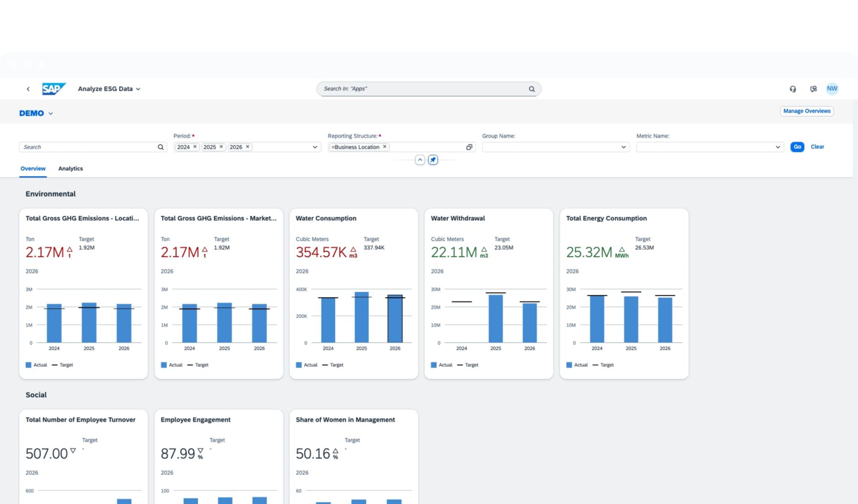This screenshot has width=858, height=504.
Task: Click the Manage Overviews button
Action: [x=807, y=111]
